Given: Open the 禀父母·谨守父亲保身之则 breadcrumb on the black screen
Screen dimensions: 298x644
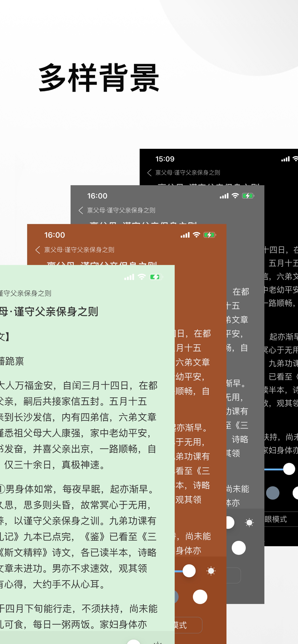Looking at the screenshot, I should tap(188, 173).
